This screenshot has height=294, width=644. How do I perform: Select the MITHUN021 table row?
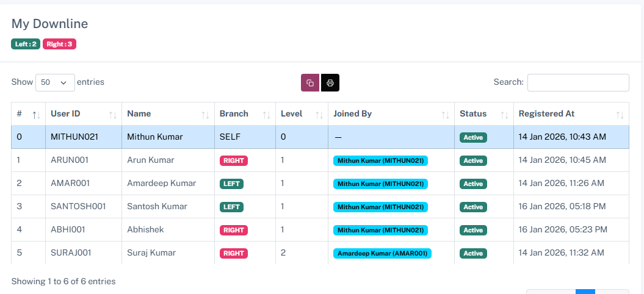pos(183,137)
